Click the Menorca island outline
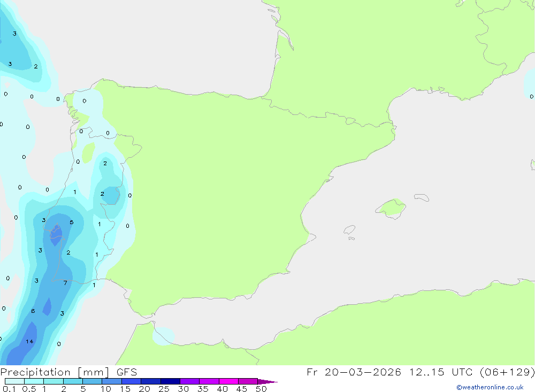 pos(422,197)
